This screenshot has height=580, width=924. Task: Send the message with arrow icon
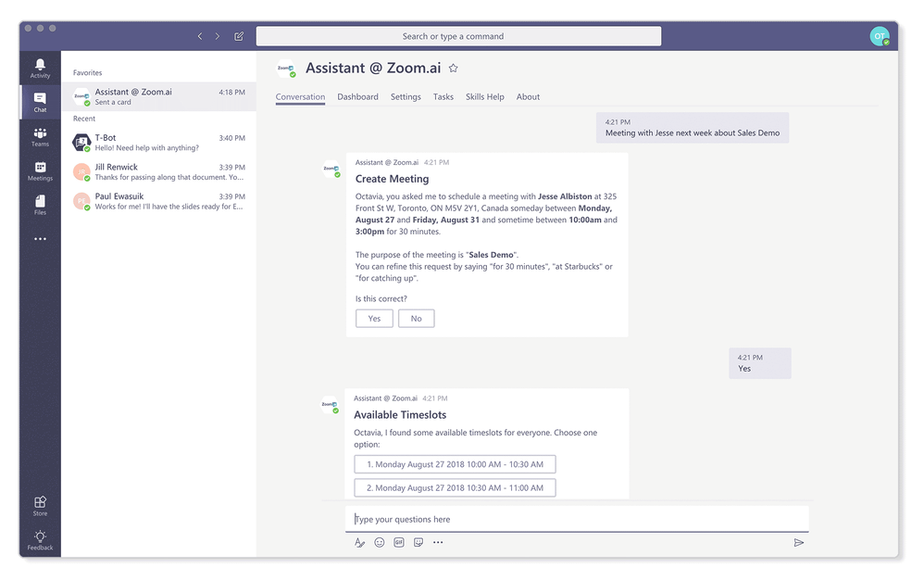[x=798, y=542]
